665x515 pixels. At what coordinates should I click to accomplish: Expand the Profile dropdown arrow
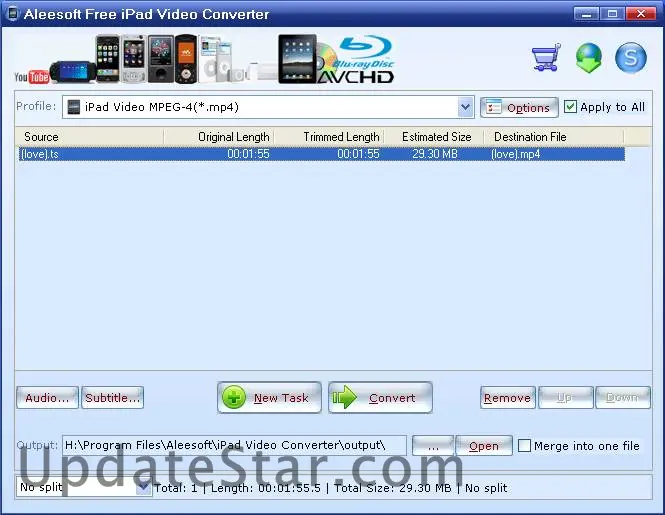(x=465, y=107)
